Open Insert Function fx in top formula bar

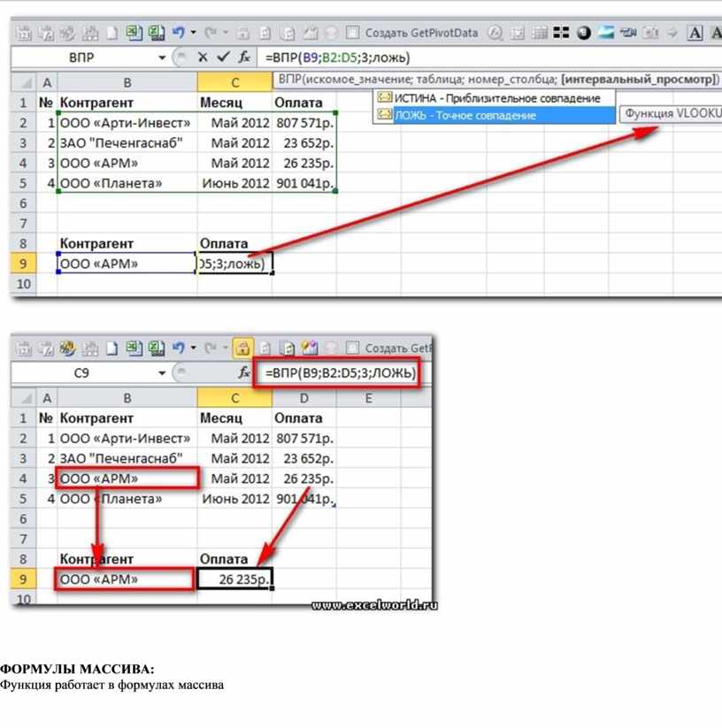click(x=245, y=57)
